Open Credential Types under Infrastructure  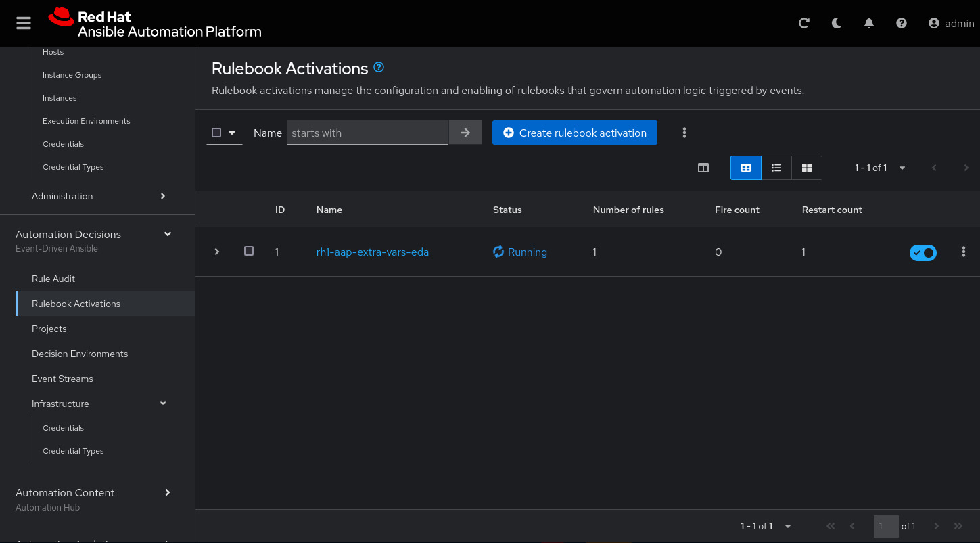pyautogui.click(x=73, y=451)
